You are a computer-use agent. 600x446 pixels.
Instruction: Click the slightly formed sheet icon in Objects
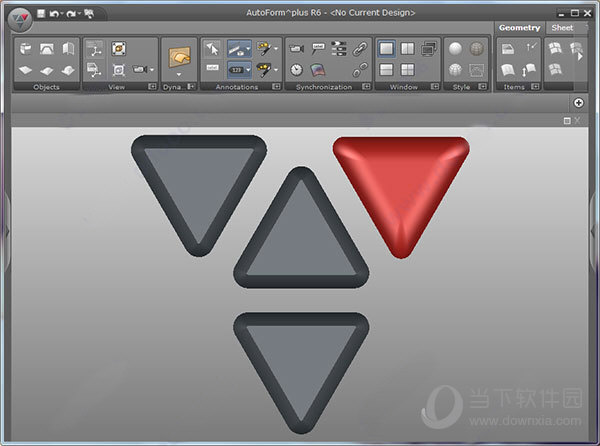tap(47, 70)
